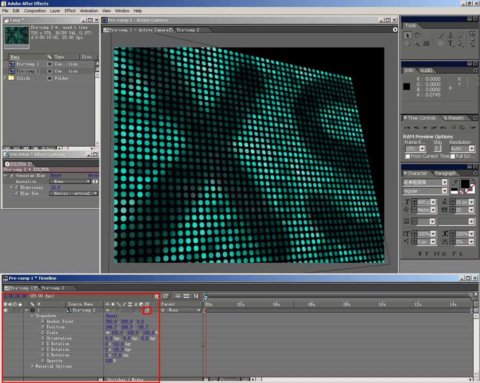This screenshot has width=480, height=383.
Task: Switch to the Paragraph tab
Action: [x=445, y=173]
